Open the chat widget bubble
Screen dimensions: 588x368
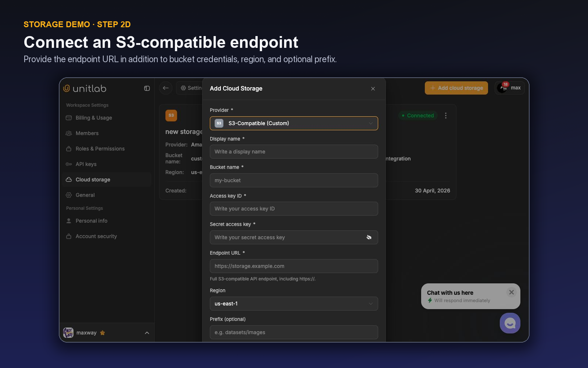510,323
